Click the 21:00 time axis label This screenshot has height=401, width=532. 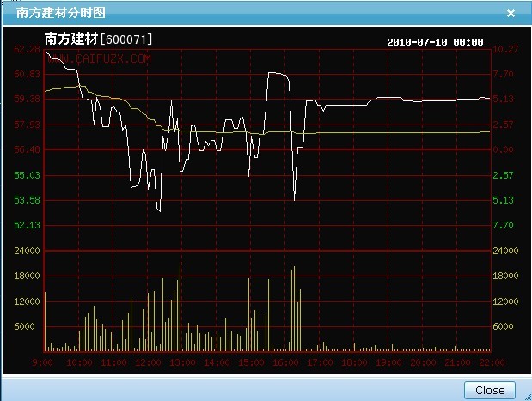[x=457, y=362]
